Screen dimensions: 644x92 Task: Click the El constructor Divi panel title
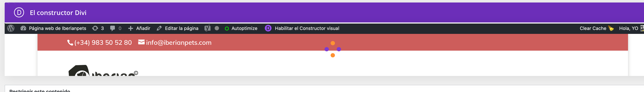tap(58, 13)
